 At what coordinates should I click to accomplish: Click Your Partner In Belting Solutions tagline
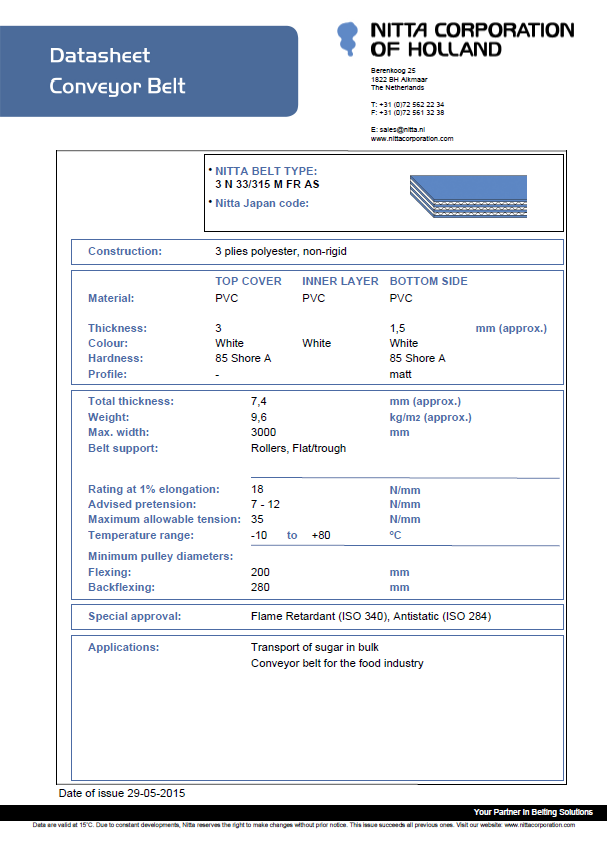pos(533,812)
